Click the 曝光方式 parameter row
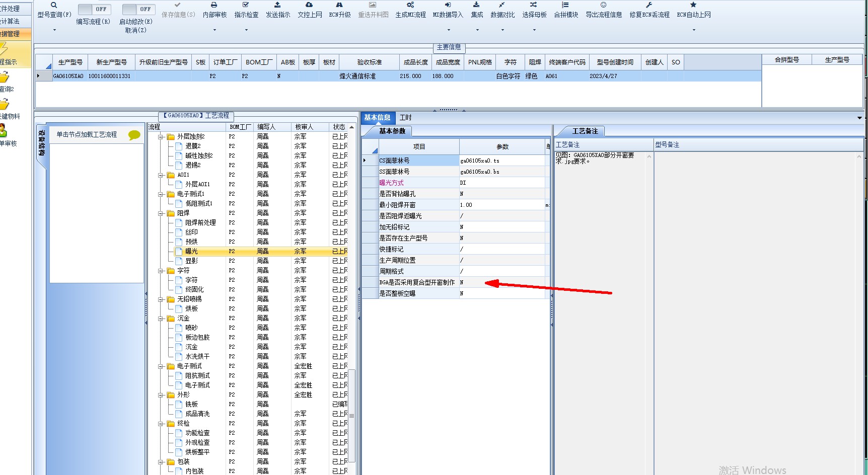The height and width of the screenshot is (475, 868). pos(456,183)
